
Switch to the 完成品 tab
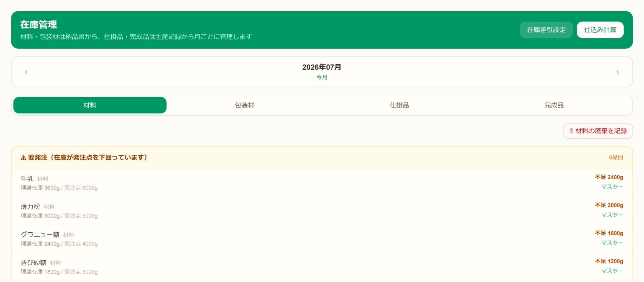pyautogui.click(x=554, y=105)
